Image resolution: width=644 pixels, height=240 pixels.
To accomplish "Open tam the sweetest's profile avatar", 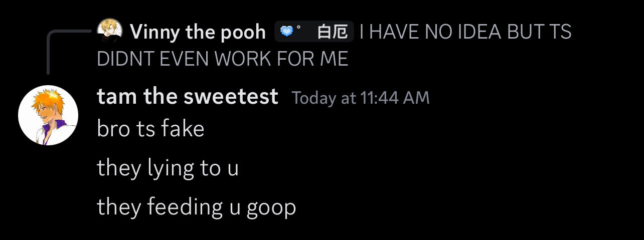I will pos(48,115).
